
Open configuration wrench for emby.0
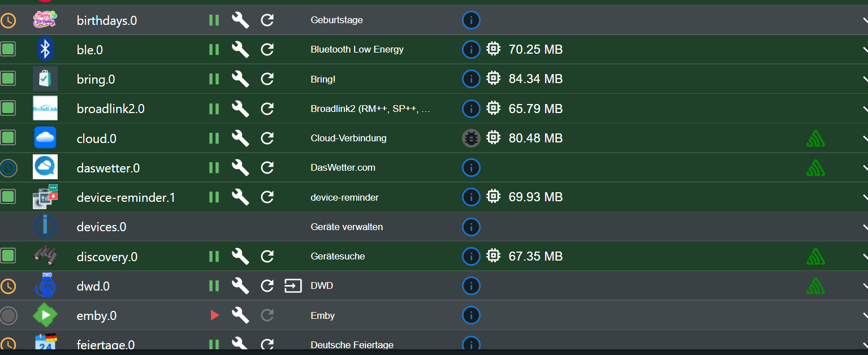240,315
